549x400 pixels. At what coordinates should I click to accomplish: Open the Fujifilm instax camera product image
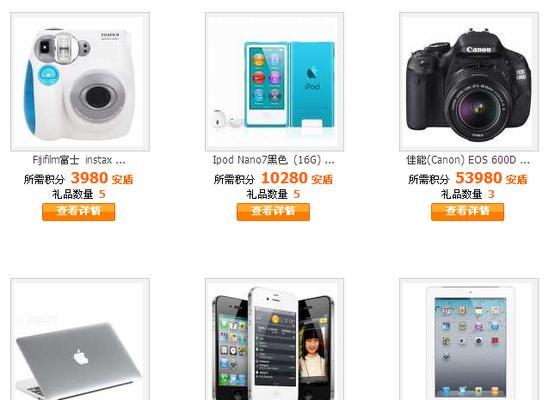(x=80, y=82)
